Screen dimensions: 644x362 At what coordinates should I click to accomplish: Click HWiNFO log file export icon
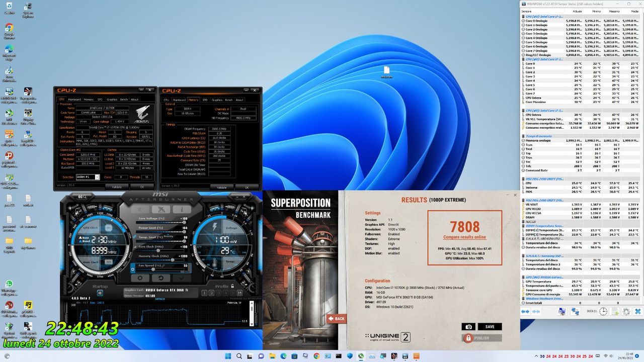pos(614,312)
